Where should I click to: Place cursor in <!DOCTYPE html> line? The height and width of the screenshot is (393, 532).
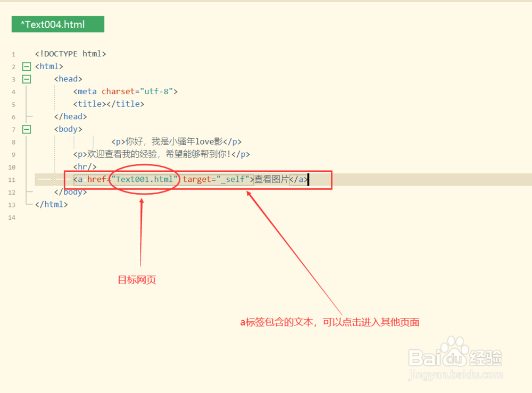[71, 54]
